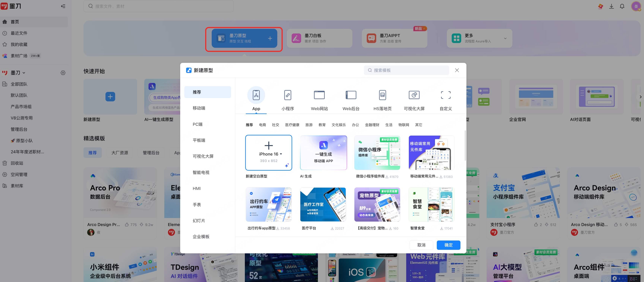Viewport: 644px width, 282px height.
Task: Open settings gear beside 墨刀 workspace
Action: [63, 73]
